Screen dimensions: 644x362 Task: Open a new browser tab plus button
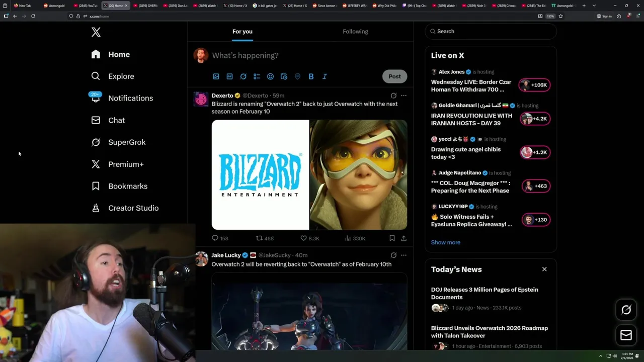tap(584, 6)
